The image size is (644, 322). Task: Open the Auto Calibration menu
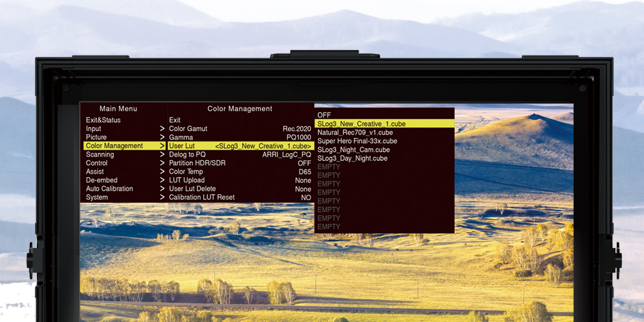pyautogui.click(x=108, y=188)
